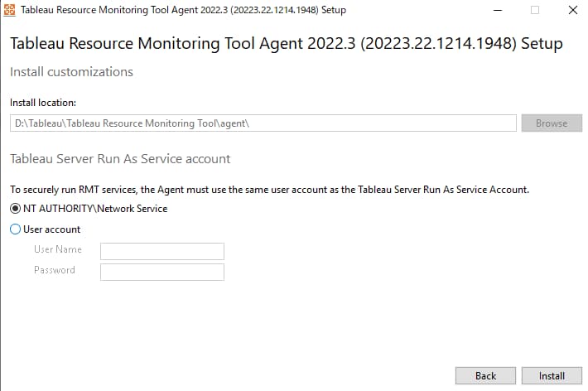Click the 'Install customizations' subtitle
Image resolution: width=588 pixels, height=391 pixels.
[71, 72]
